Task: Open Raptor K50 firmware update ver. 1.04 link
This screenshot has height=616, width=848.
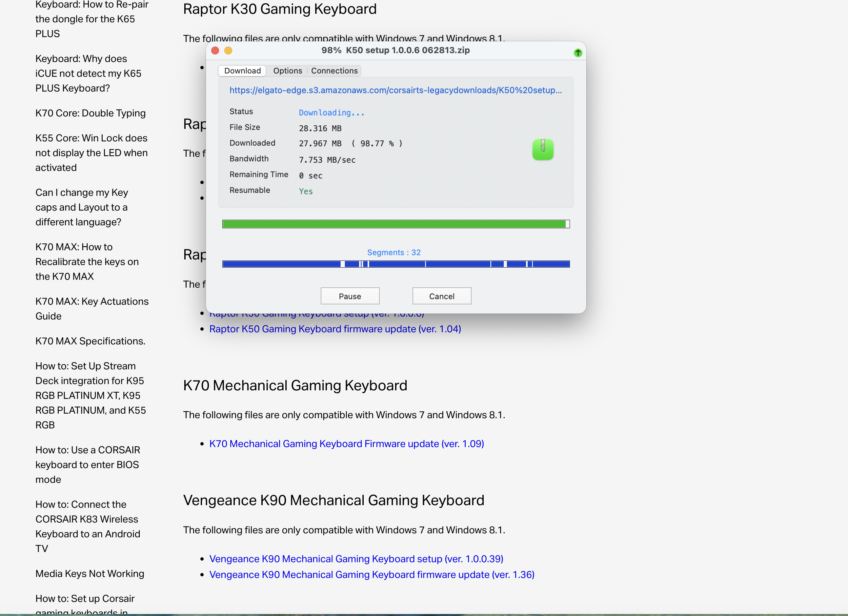Action: (x=334, y=329)
